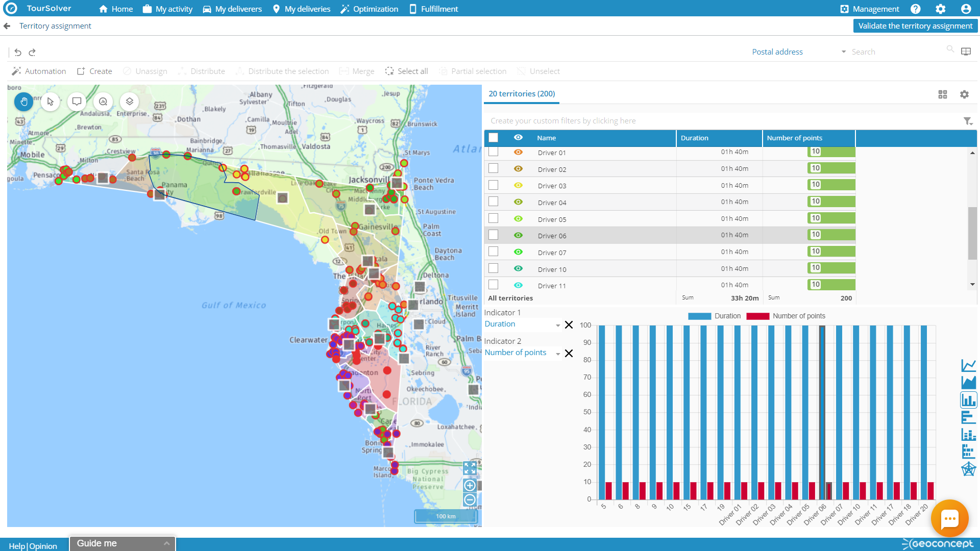This screenshot has height=551, width=980.
Task: Switch the chart to radar chart view
Action: (968, 468)
